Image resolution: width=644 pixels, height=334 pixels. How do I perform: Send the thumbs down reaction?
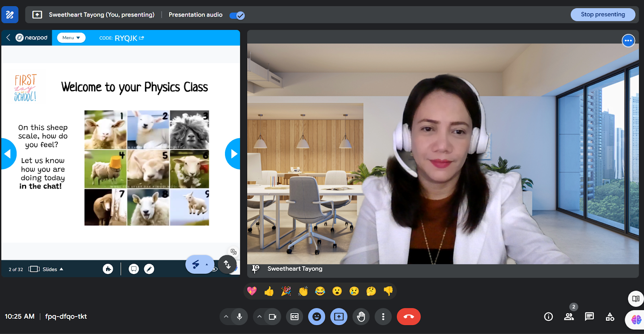pos(388,291)
